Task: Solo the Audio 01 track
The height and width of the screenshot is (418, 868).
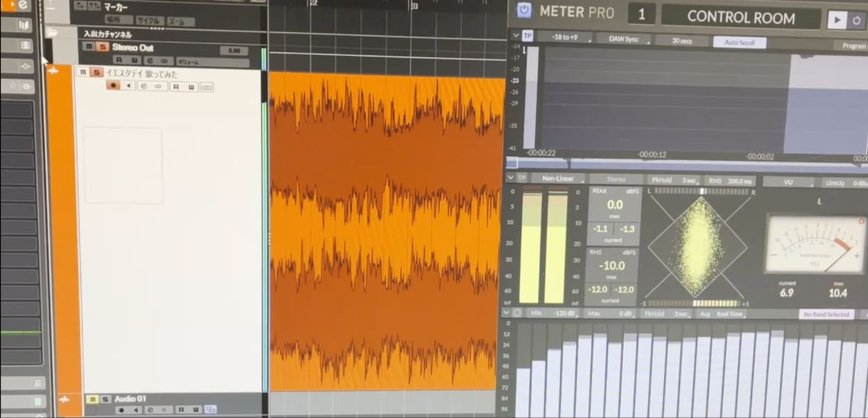Action: pos(105,399)
